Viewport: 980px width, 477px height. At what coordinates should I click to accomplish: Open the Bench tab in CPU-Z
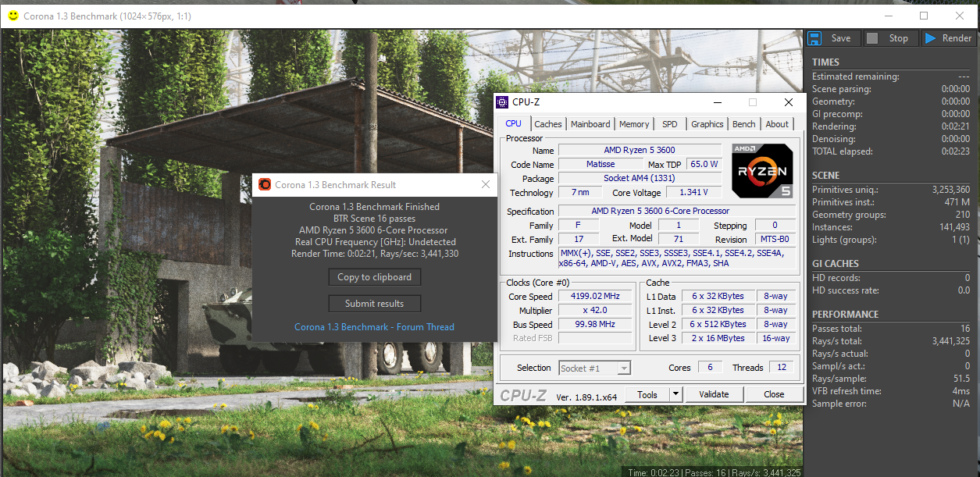click(x=744, y=124)
